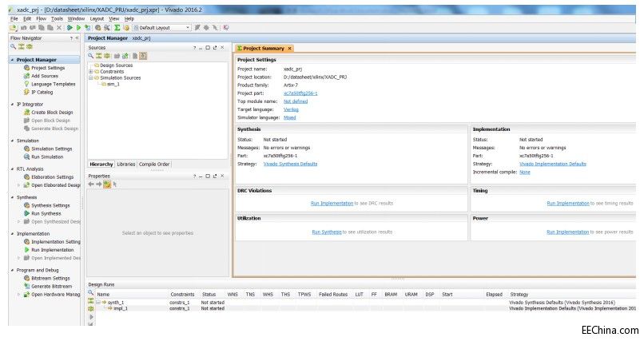Click the collapse all icon in Flow Navigator
Image resolution: width=644 pixels, height=341 pixels.
21,46
